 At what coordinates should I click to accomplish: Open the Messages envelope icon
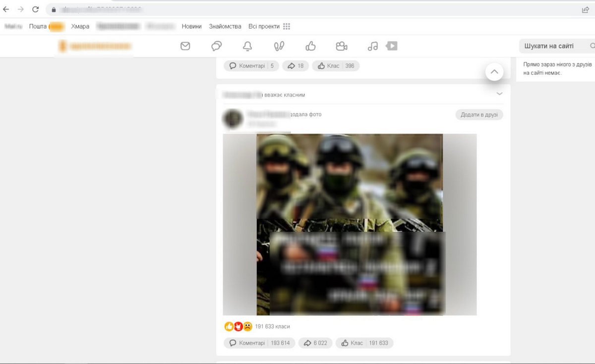pos(185,46)
